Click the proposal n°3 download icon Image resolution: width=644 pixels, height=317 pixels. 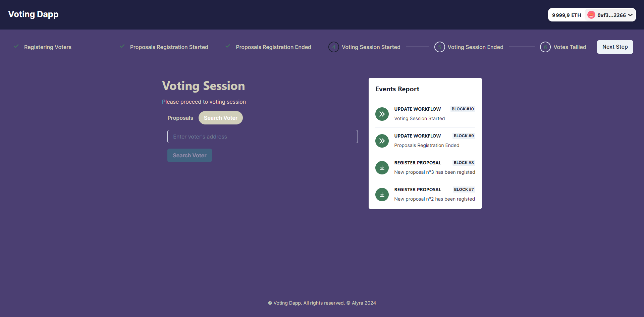[x=382, y=168]
